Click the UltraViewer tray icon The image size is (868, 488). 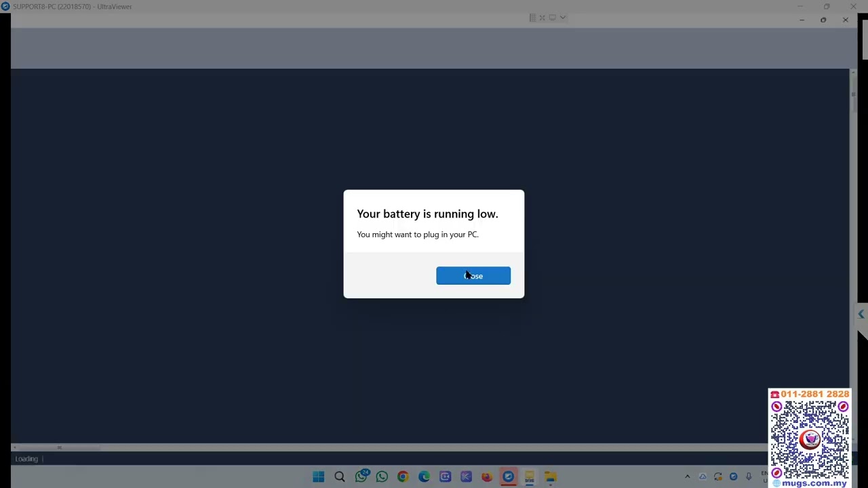coord(733,476)
